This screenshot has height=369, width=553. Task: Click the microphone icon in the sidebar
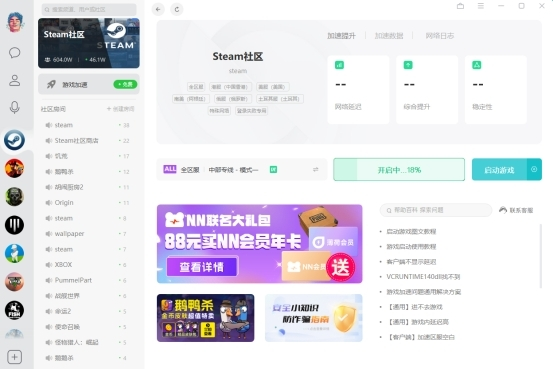coord(14,108)
